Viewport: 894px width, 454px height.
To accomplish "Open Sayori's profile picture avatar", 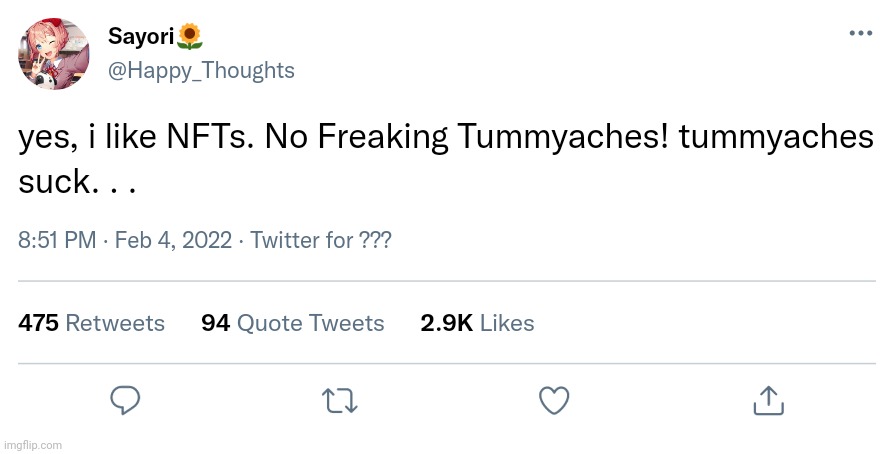I will pyautogui.click(x=55, y=53).
